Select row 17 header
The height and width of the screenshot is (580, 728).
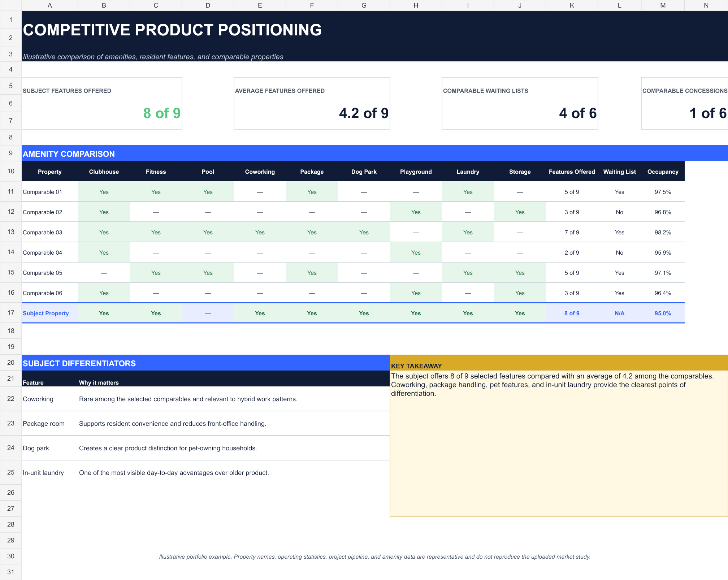[11, 313]
